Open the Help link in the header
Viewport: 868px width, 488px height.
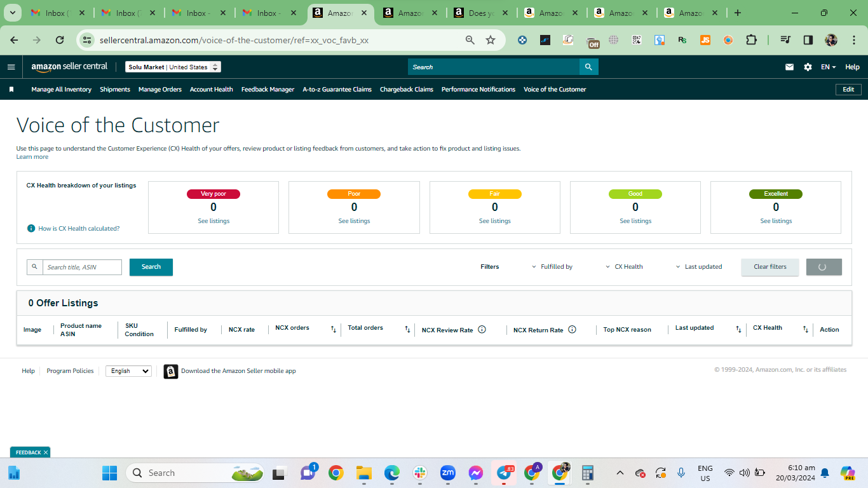(852, 67)
